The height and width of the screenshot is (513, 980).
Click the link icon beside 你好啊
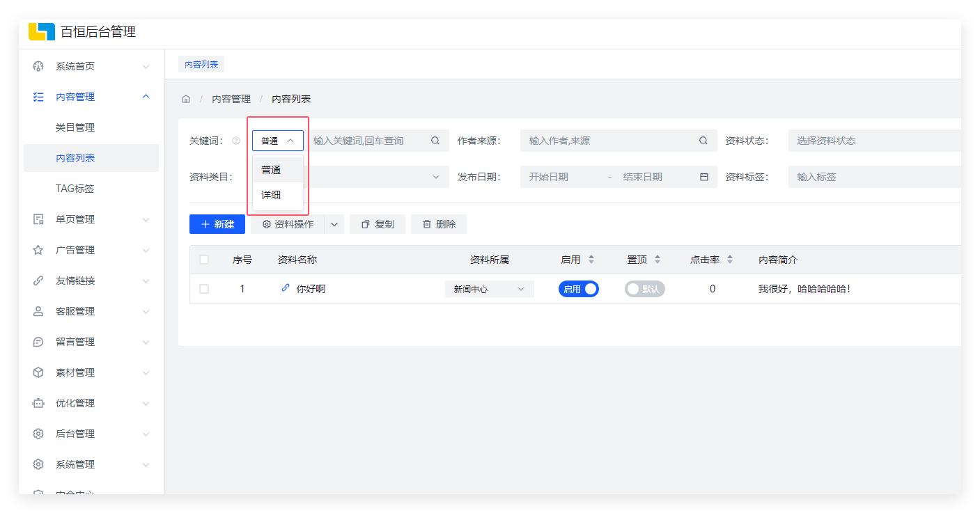pyautogui.click(x=286, y=288)
